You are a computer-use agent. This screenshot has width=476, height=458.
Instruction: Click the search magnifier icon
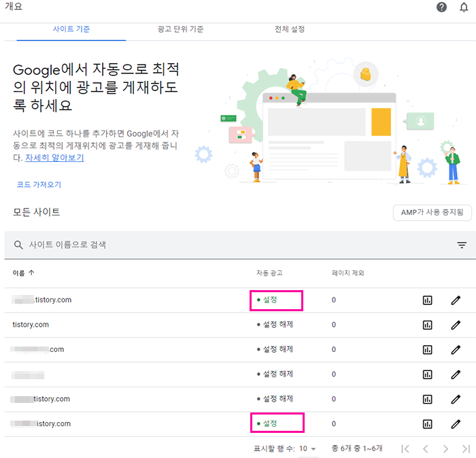(18, 245)
